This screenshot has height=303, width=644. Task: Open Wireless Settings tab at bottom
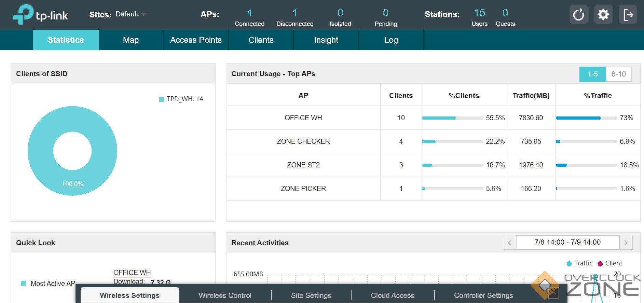tap(129, 295)
